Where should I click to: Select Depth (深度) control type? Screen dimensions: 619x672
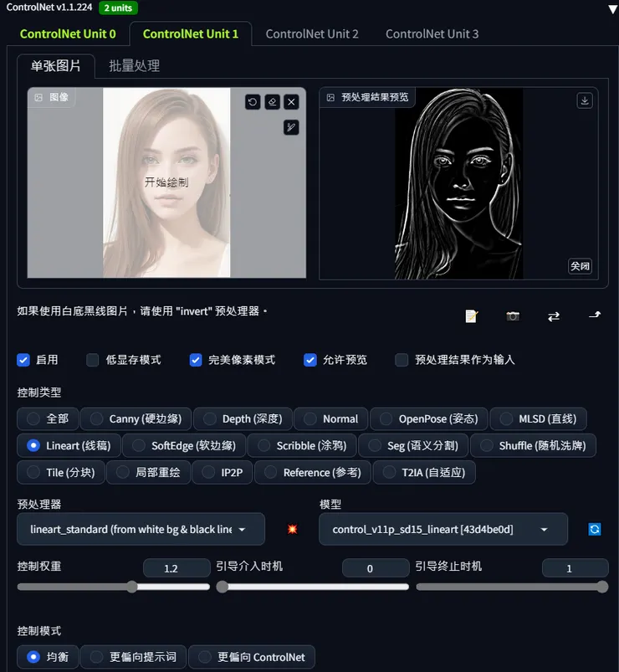click(x=243, y=418)
